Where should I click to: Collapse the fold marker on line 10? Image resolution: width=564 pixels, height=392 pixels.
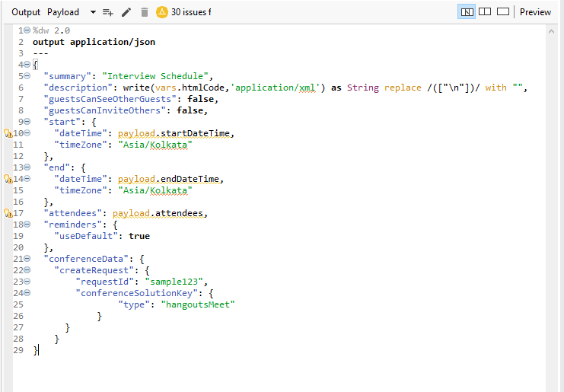27,133
